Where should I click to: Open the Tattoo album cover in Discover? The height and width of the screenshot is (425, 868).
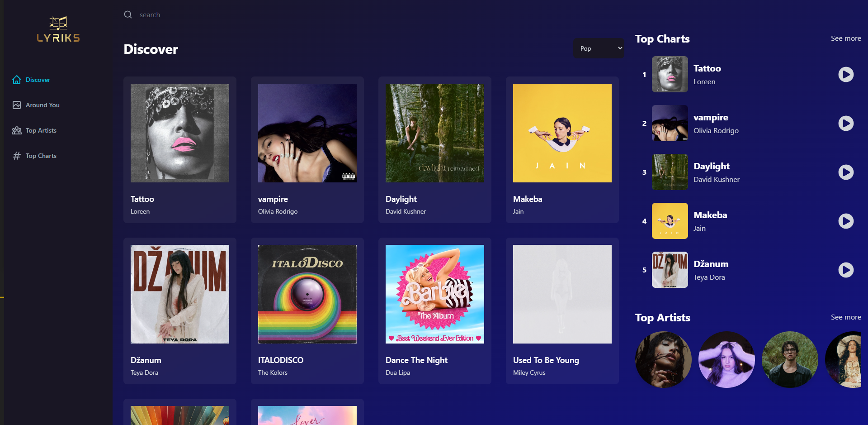point(180,133)
